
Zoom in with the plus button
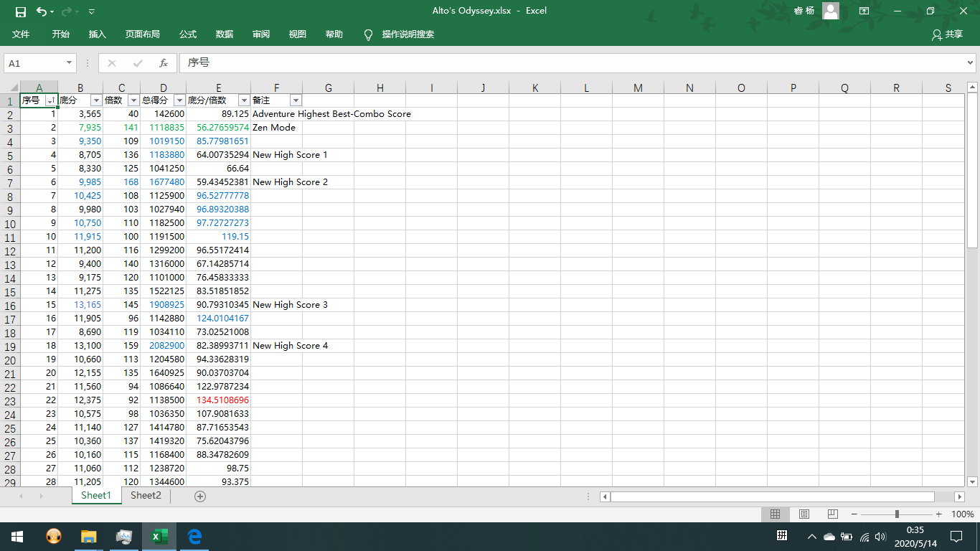939,514
